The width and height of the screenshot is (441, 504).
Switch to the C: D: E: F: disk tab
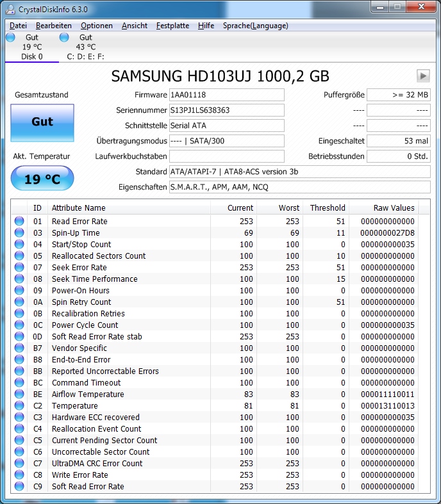(85, 47)
